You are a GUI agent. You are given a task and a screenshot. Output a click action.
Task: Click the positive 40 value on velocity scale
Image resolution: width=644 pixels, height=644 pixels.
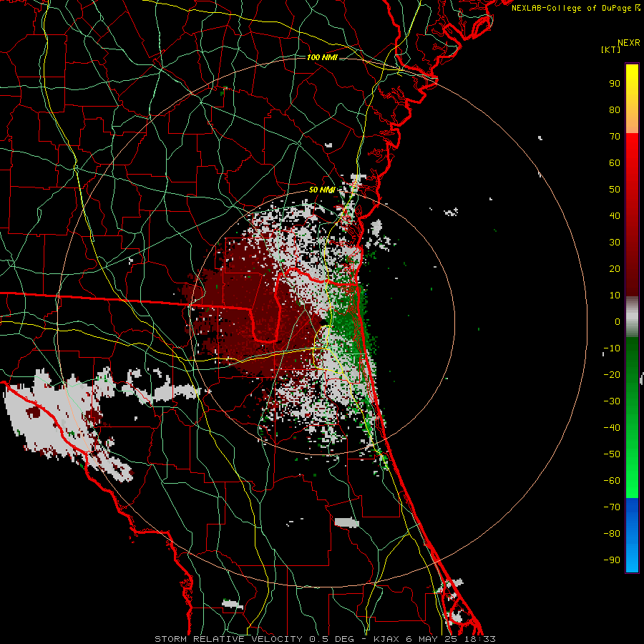[615, 215]
